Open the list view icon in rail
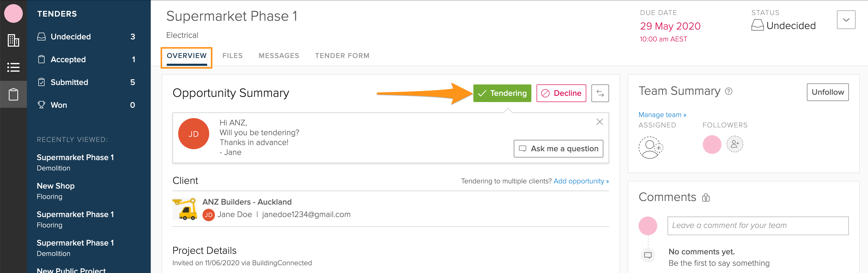Image resolution: width=868 pixels, height=273 pixels. (x=13, y=67)
